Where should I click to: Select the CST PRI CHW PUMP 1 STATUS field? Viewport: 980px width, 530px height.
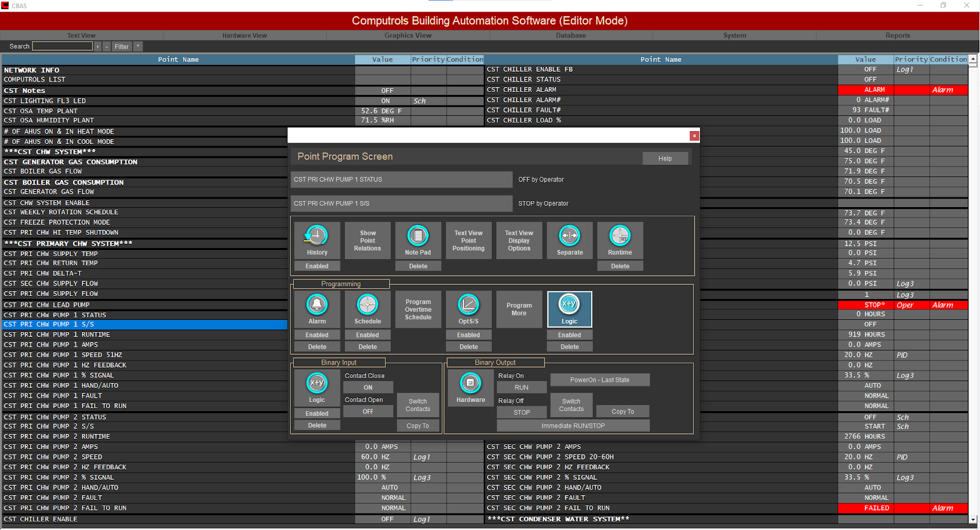402,180
